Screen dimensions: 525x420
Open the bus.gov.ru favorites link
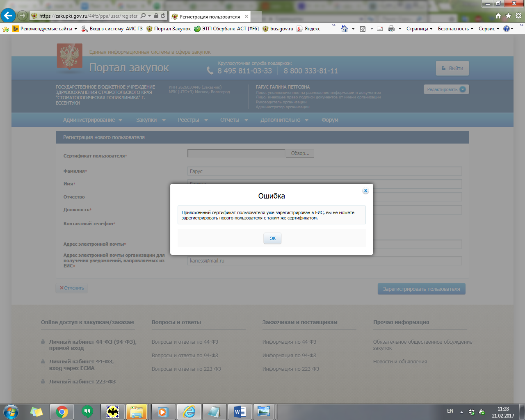(x=281, y=29)
